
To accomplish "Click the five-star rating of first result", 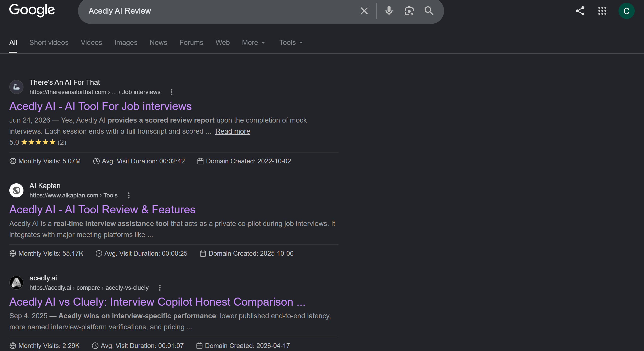I will [38, 142].
